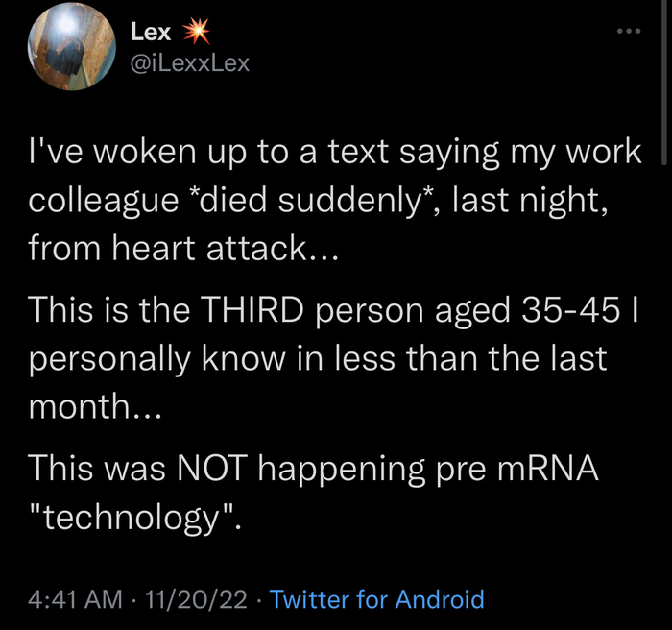This screenshot has height=630, width=672.
Task: Click the 4:41 AM timestamp
Action: pos(75,600)
